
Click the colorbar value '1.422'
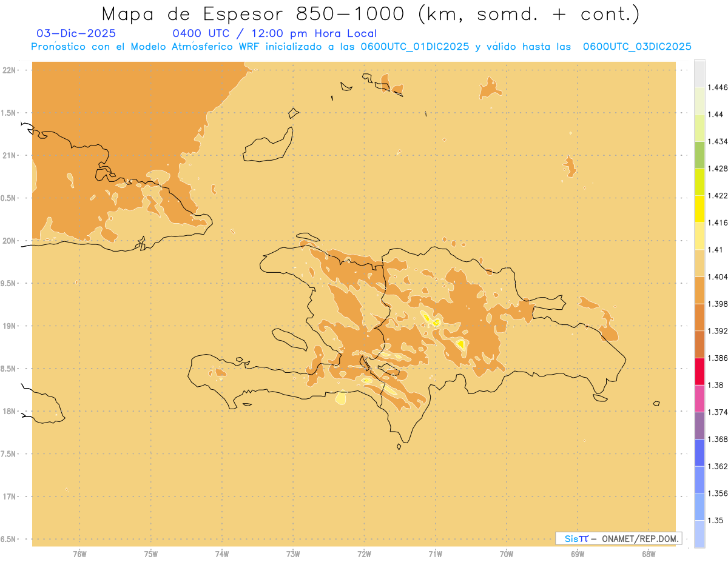tap(718, 195)
